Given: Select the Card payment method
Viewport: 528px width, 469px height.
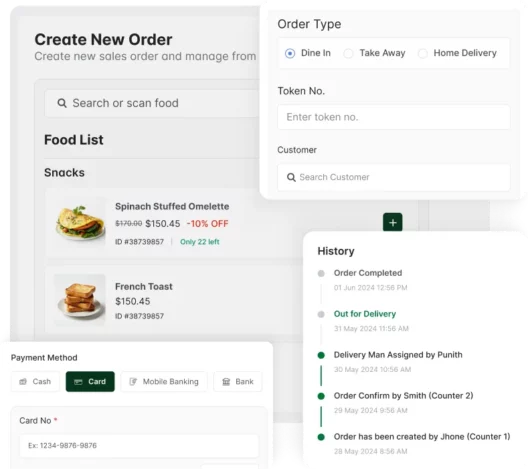Looking at the screenshot, I should (x=90, y=381).
